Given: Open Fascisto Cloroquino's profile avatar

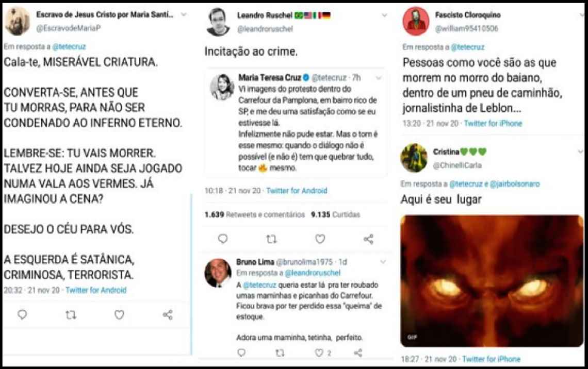Looking at the screenshot, I should 416,21.
